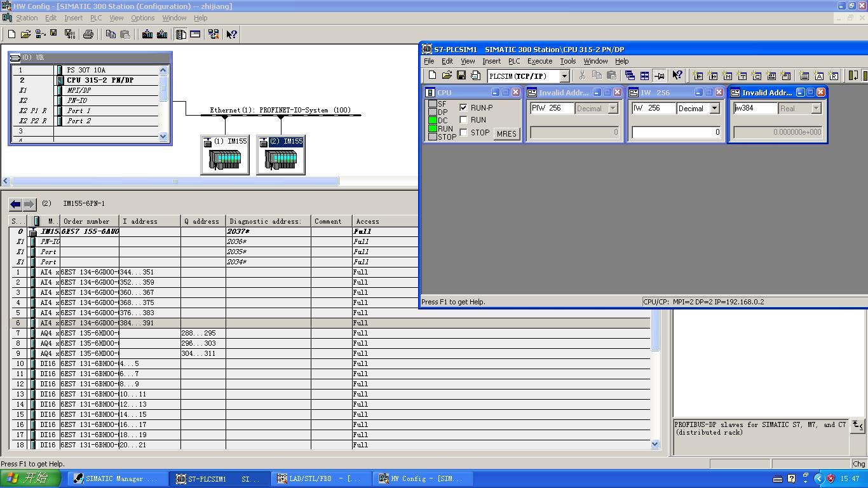The image size is (868, 488).
Task: Insert Input Variable via PLCSIM toolbar icon
Action: click(x=698, y=76)
